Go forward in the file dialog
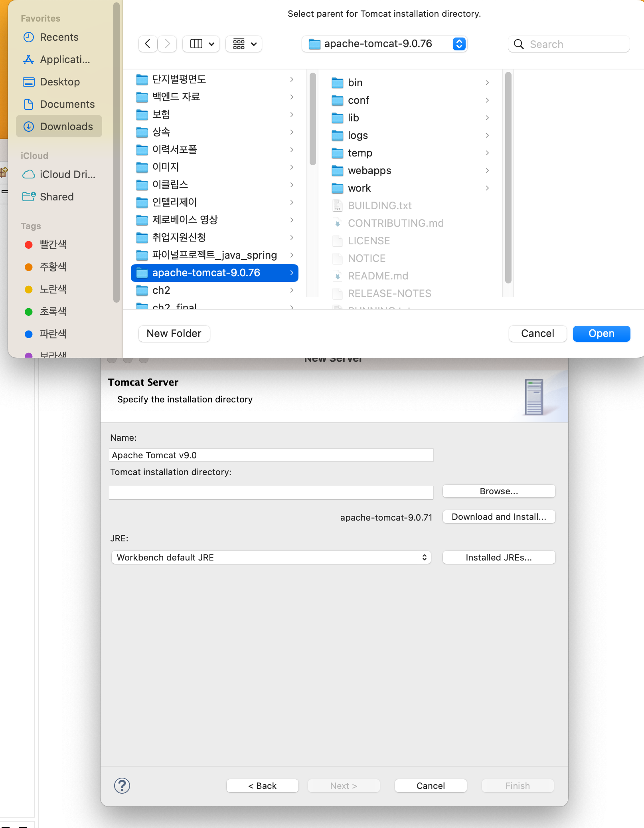 click(168, 44)
